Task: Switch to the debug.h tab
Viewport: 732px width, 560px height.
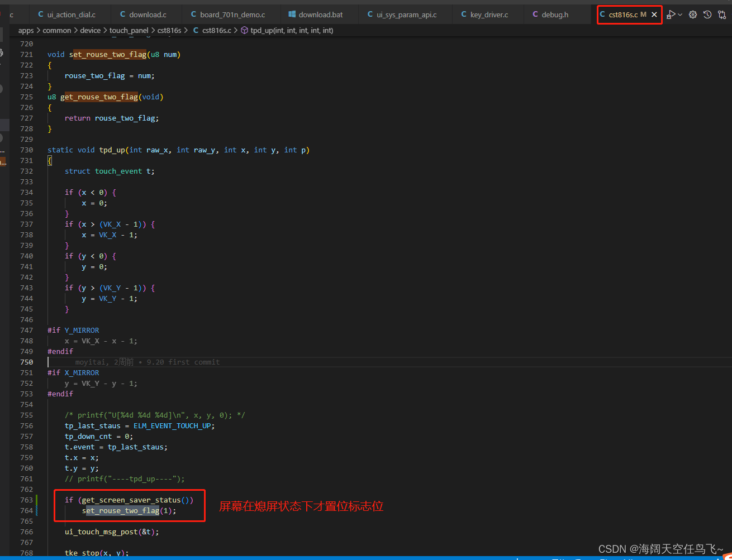Action: 550,15
